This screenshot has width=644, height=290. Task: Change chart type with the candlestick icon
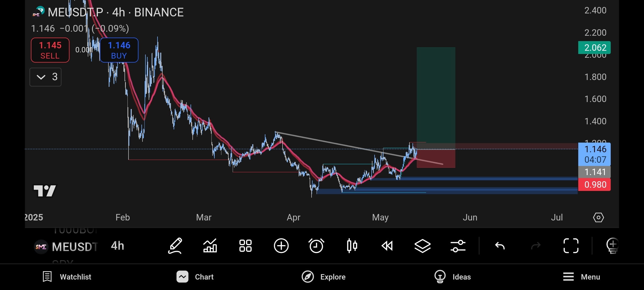point(352,246)
